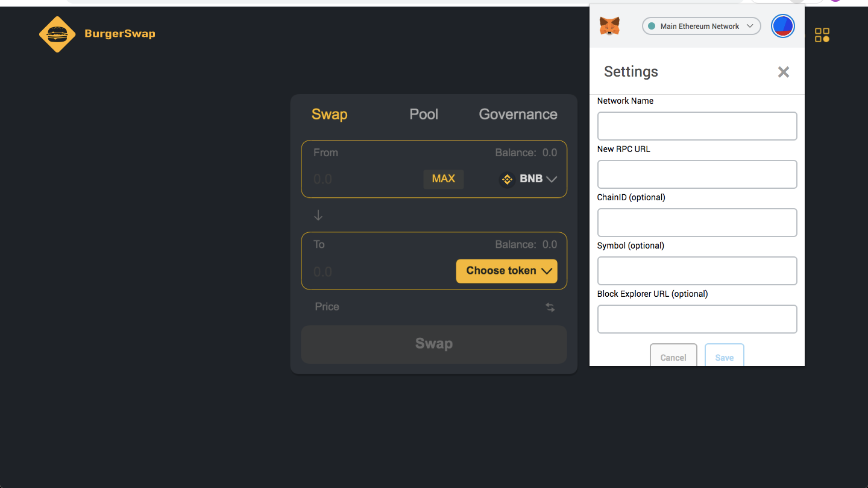Switch to the Swap tab
The height and width of the screenshot is (488, 868).
[x=330, y=115]
